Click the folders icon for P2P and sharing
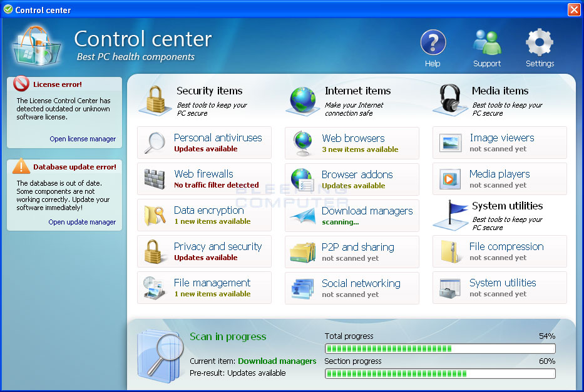This screenshot has height=392, width=584. point(302,252)
